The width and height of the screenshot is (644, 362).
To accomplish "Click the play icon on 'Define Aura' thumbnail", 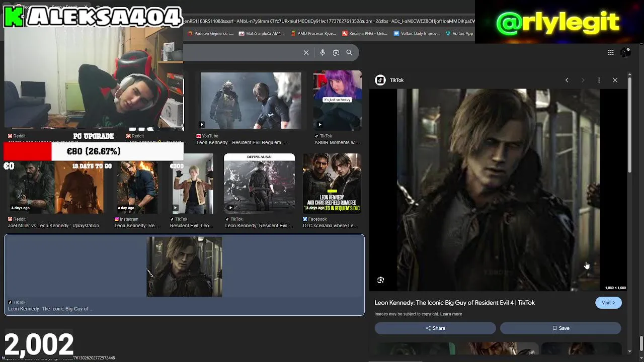I will tap(230, 208).
